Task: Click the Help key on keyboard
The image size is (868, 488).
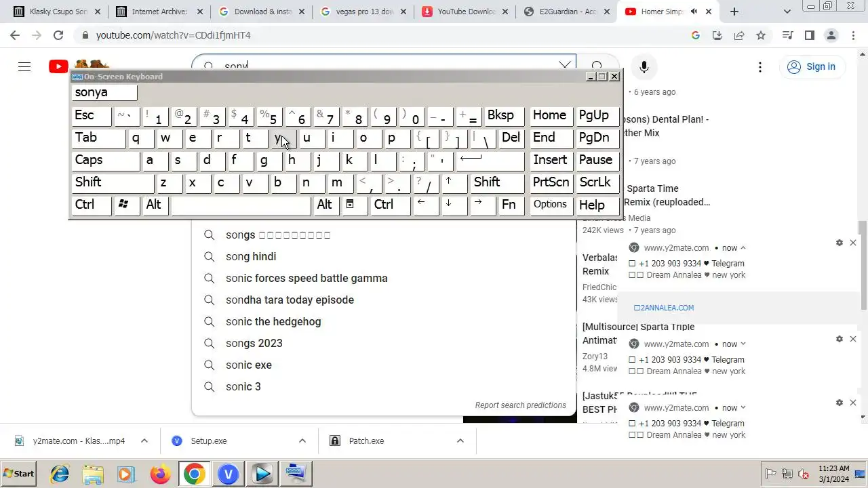Action: click(598, 205)
